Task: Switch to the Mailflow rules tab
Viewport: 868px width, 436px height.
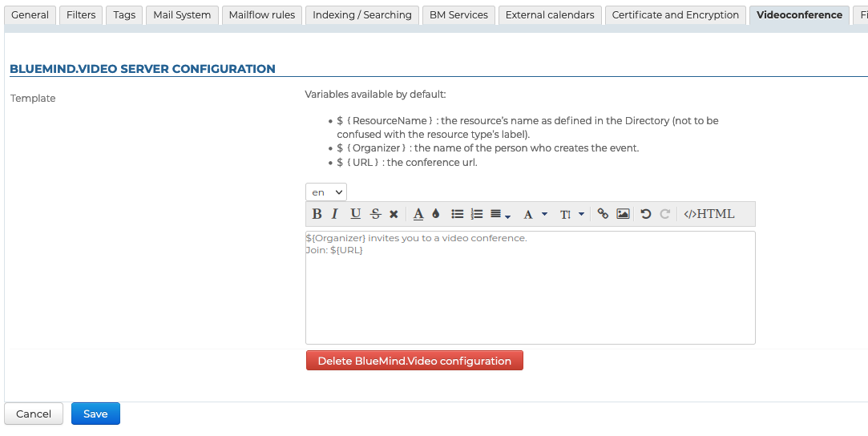Action: [x=261, y=14]
